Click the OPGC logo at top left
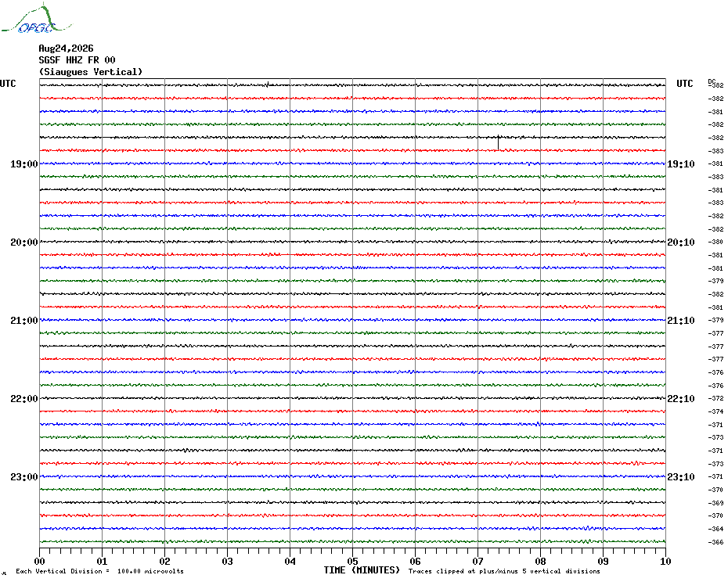728x582 pixels. pyautogui.click(x=37, y=19)
